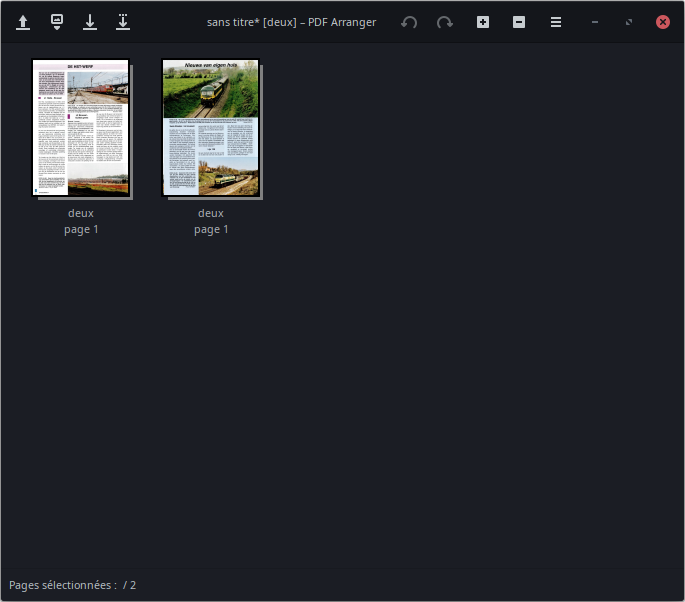Viewport: 685px width, 602px height.
Task: Click the Export selection icon
Action: coord(57,22)
